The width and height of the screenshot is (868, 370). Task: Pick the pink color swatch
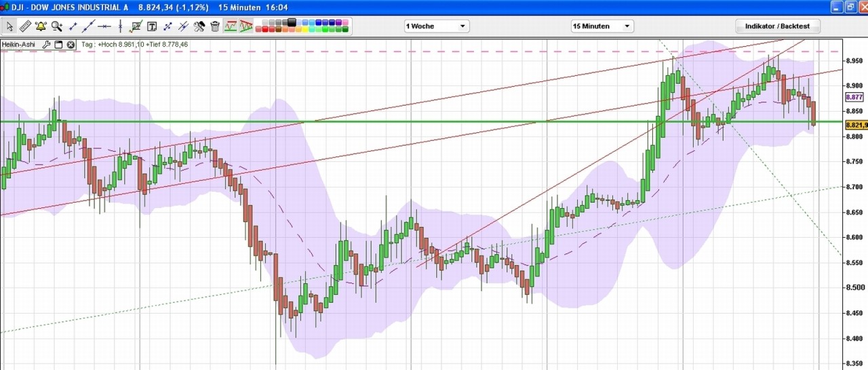pyautogui.click(x=345, y=22)
